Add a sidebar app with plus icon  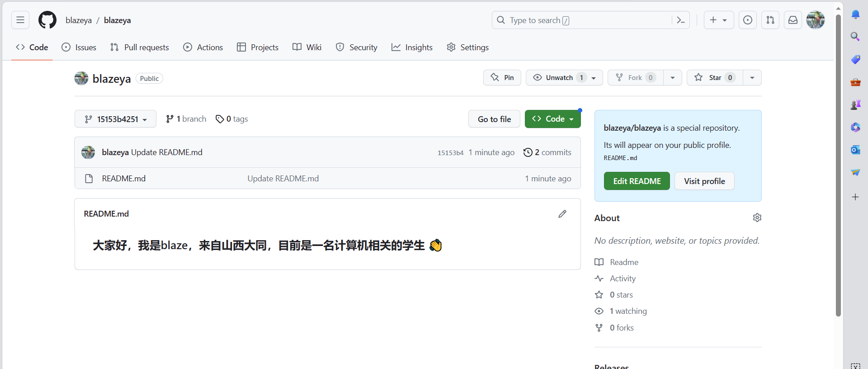pos(855,197)
